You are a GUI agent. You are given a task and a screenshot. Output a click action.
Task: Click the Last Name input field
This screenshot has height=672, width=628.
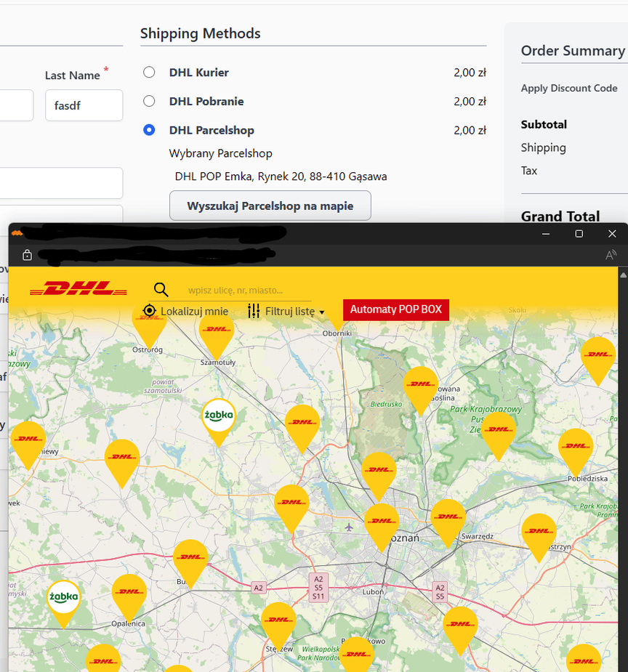click(84, 105)
